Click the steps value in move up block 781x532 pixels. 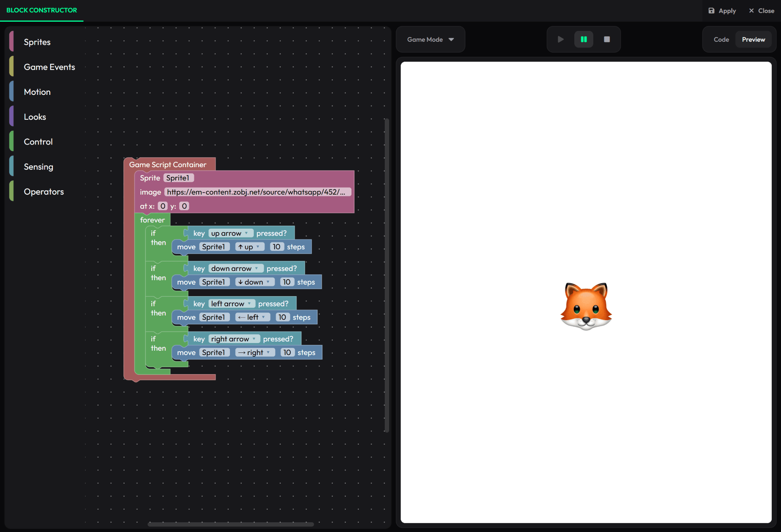(x=276, y=247)
